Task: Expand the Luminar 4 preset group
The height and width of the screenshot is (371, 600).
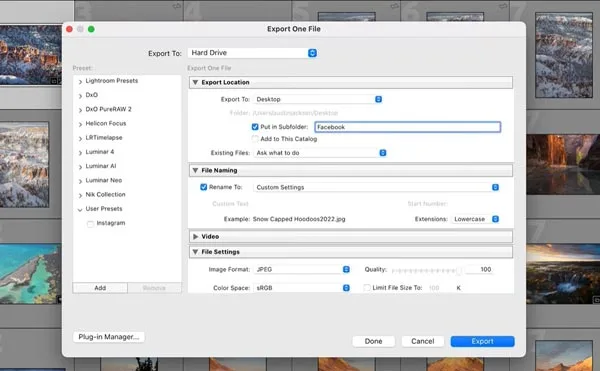Action: coord(80,152)
